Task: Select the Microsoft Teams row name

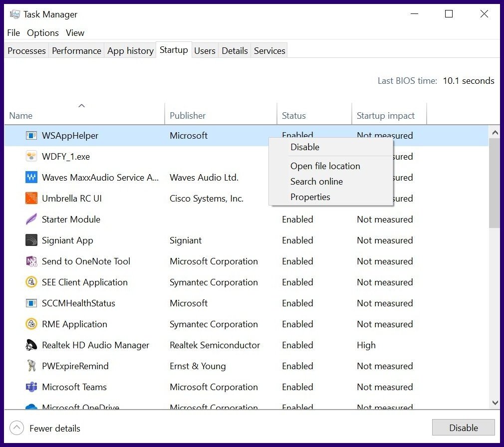Action: tap(74, 387)
